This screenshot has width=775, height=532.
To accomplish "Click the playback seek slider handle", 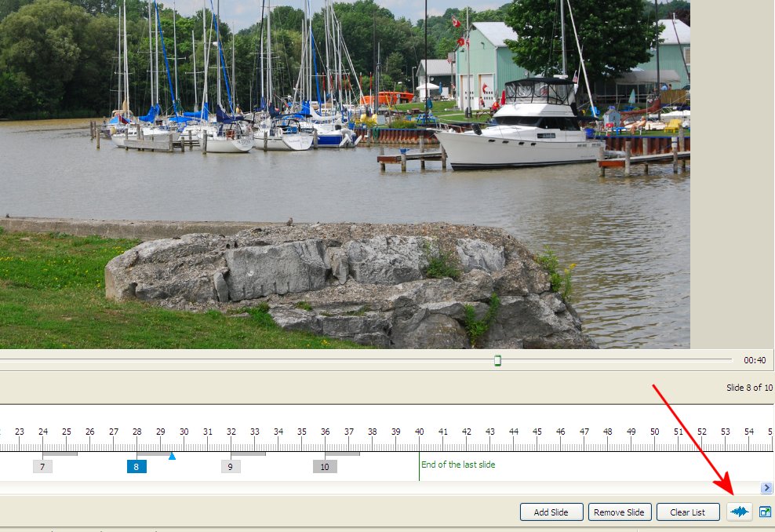I will 497,360.
